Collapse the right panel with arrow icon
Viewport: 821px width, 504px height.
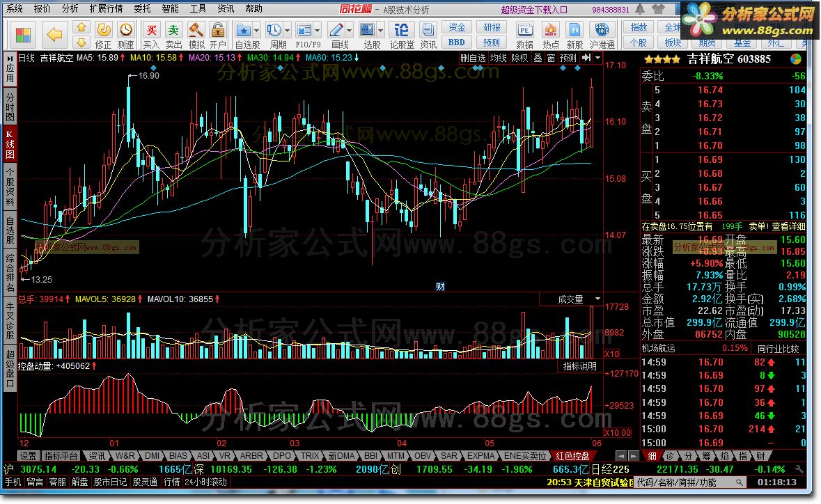(586, 58)
